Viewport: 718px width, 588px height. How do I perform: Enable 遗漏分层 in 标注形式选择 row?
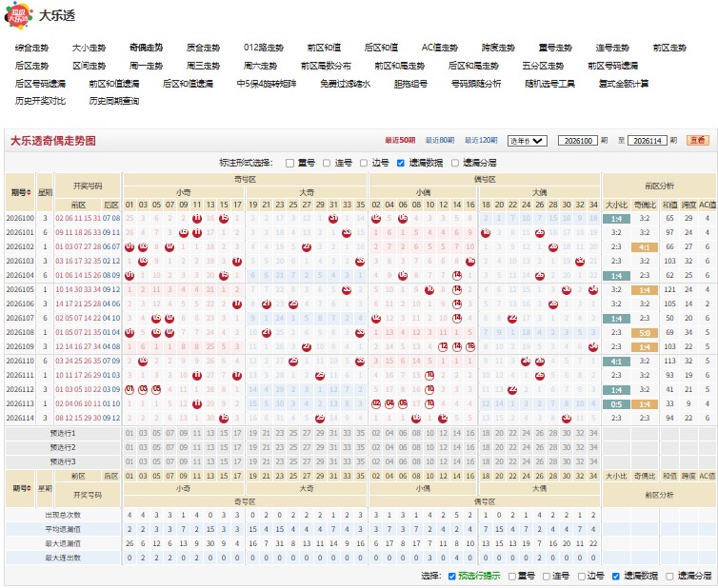coord(455,163)
